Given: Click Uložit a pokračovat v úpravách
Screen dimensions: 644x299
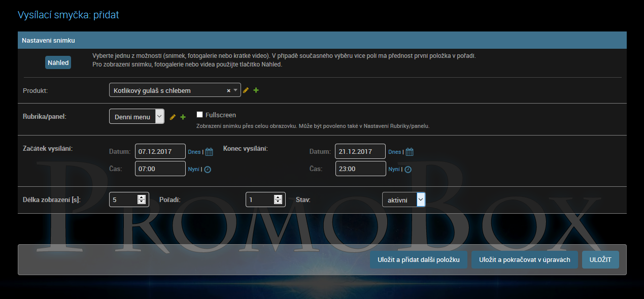Looking at the screenshot, I should coord(524,259).
